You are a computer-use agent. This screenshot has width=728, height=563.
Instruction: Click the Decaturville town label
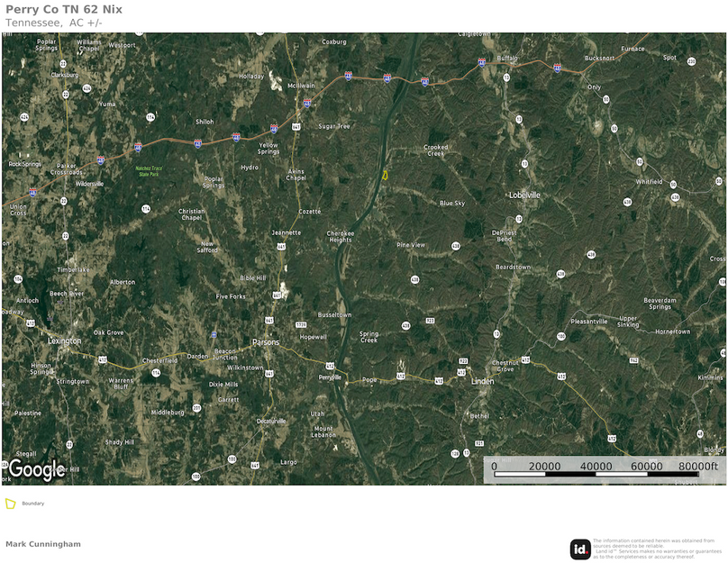click(x=271, y=421)
